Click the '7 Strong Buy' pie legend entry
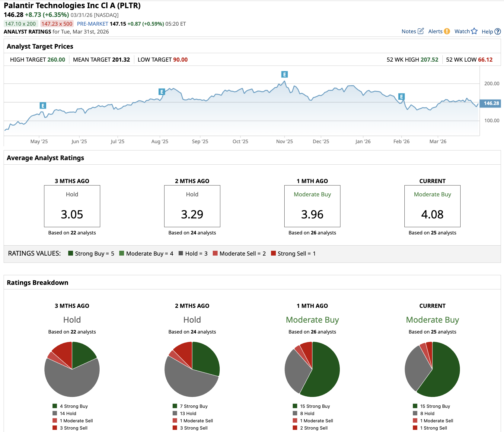This screenshot has width=504, height=432. click(190, 406)
